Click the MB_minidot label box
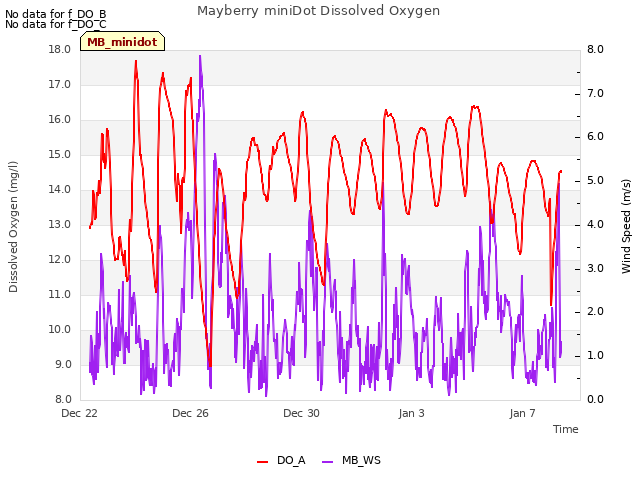 [122, 42]
